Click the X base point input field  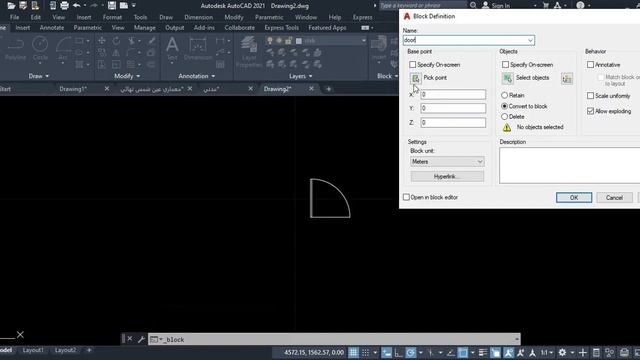click(453, 94)
